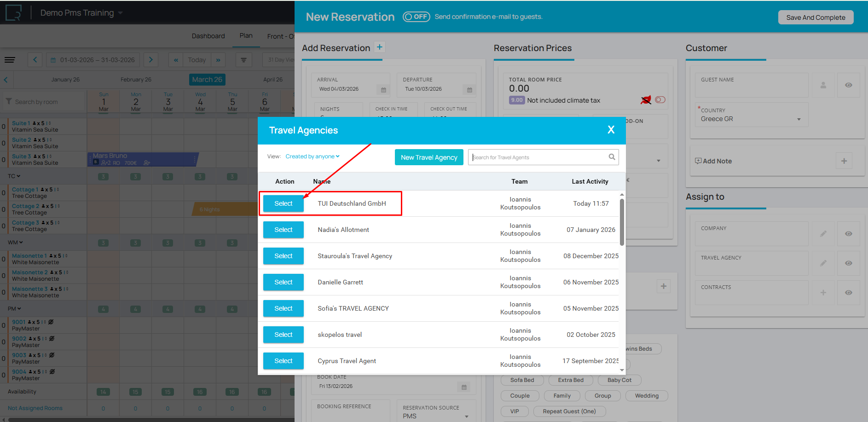The width and height of the screenshot is (868, 422).
Task: Close the Travel Agencies dialog
Action: pyautogui.click(x=611, y=130)
